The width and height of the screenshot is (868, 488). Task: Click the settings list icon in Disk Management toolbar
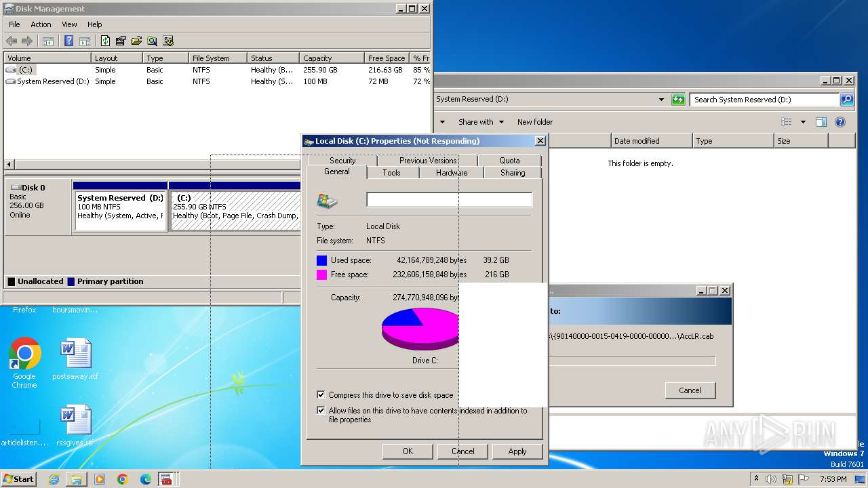click(x=168, y=41)
